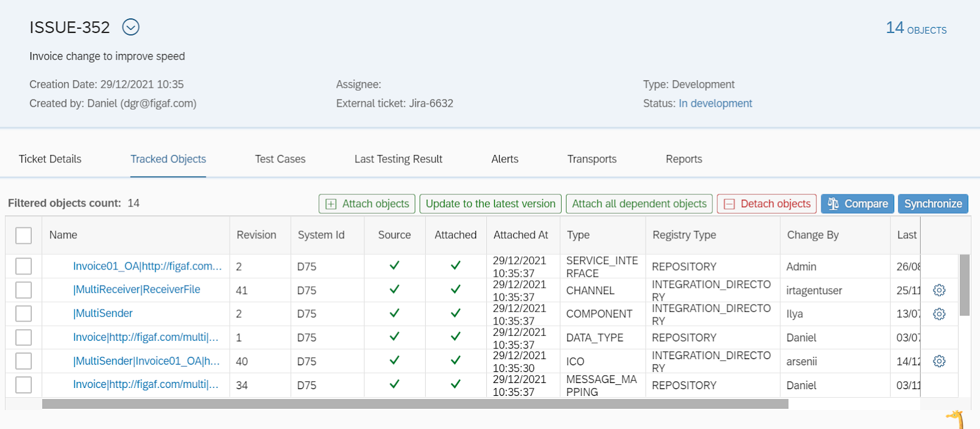980x429 pixels.
Task: Select checkbox for MultiReceiver|ReceiverFile row
Action: (x=23, y=290)
